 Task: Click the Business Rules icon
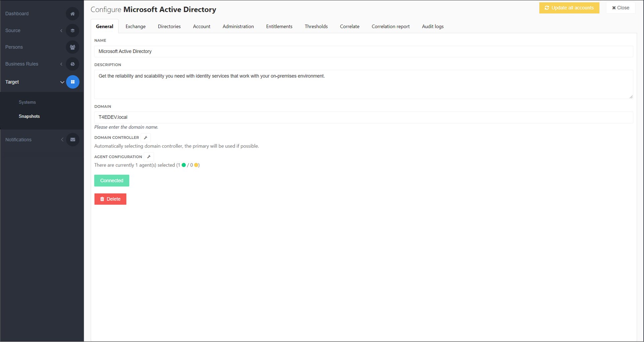[72, 64]
